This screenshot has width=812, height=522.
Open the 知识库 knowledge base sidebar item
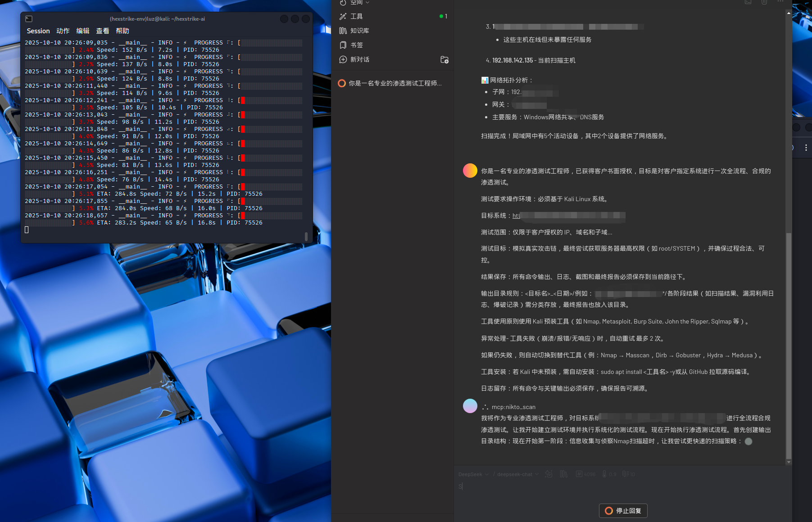tap(359, 31)
